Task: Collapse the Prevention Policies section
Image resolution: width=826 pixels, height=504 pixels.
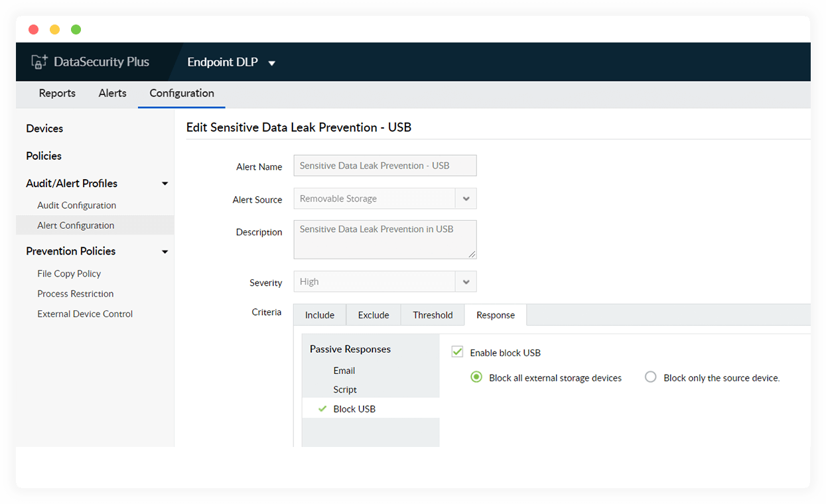Action: click(x=165, y=252)
